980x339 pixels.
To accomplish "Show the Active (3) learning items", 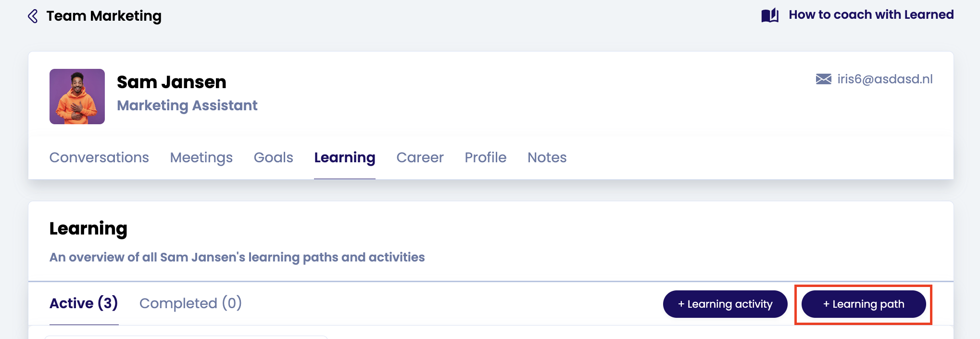I will (x=84, y=303).
